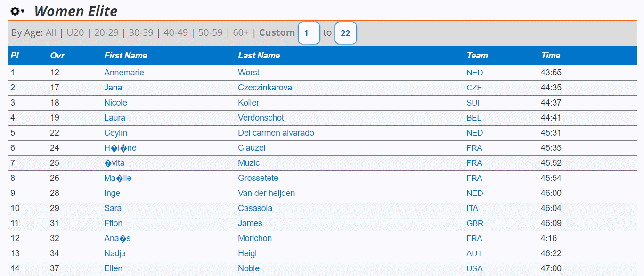Open Ffion James' GBR team link

click(x=475, y=223)
